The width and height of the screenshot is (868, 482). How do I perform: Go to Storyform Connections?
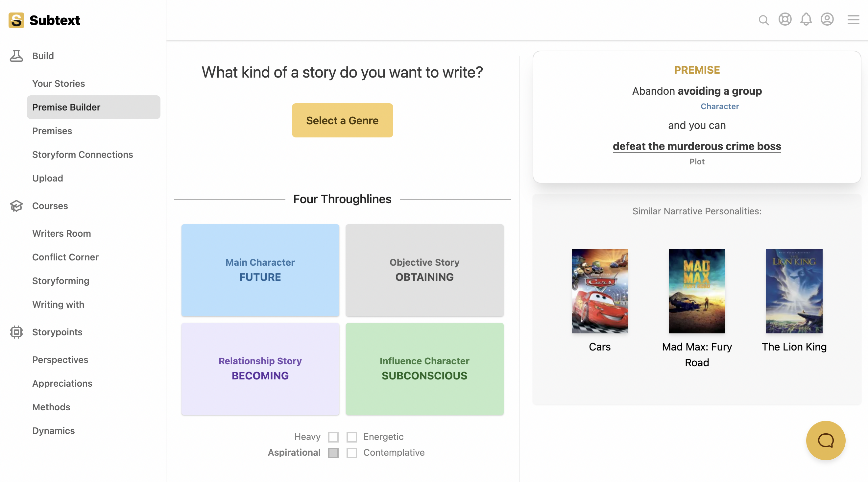click(83, 155)
